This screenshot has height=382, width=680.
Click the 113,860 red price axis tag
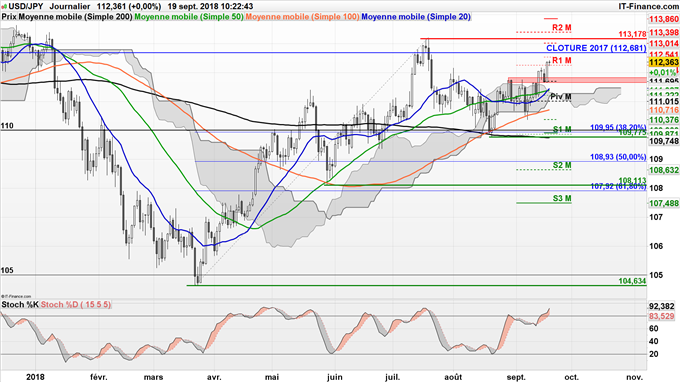pos(664,20)
